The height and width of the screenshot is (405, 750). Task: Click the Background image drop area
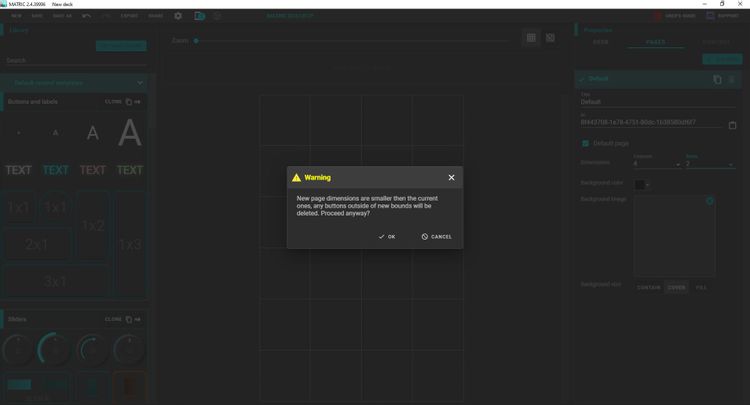coord(674,235)
